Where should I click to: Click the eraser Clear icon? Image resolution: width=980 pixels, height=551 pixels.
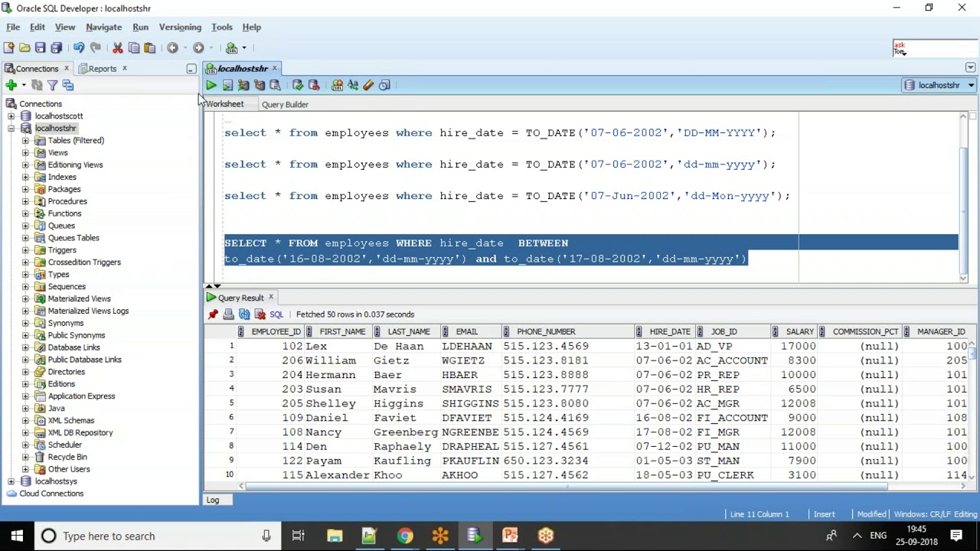[x=369, y=86]
